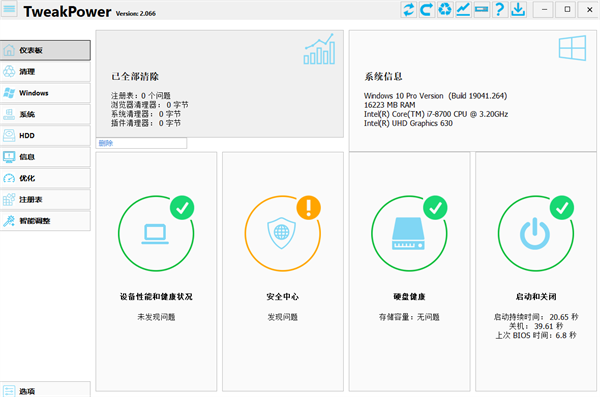This screenshot has height=397, width=600.
Task: Click green checkmark badge on 设备性能 card
Action: coord(182,208)
